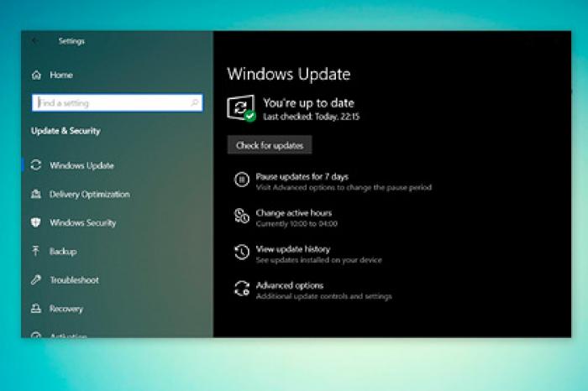588x391 pixels.
Task: Click Additional update controls and settings text
Action: click(x=324, y=296)
